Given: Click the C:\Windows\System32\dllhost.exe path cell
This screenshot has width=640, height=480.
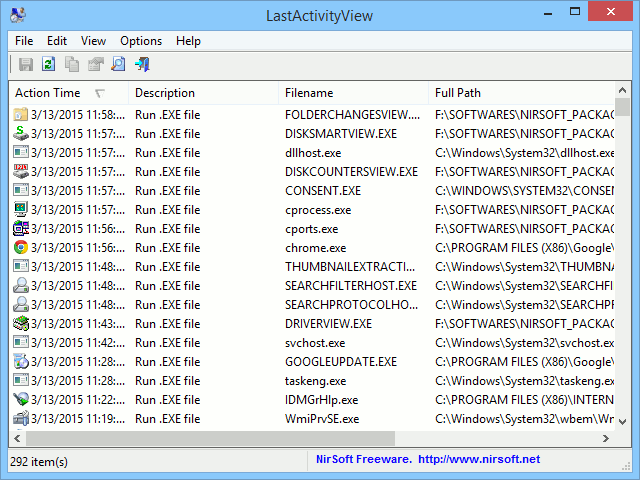Looking at the screenshot, I should 524,153.
